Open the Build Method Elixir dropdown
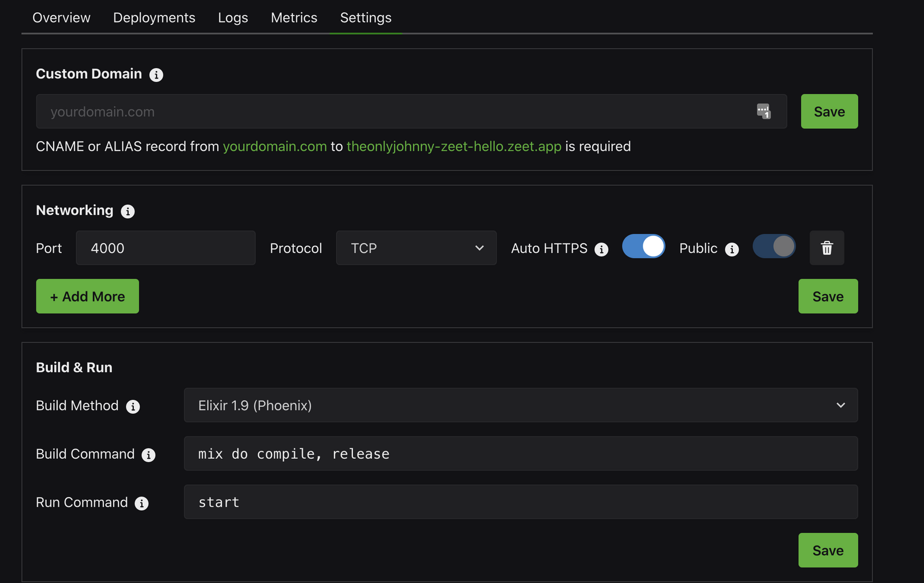The width and height of the screenshot is (924, 583). point(520,405)
